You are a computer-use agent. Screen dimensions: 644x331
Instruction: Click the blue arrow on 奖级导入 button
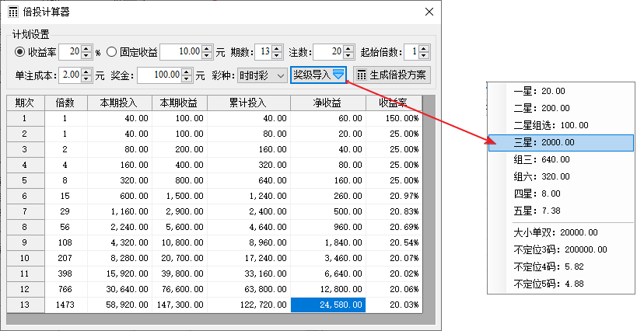[x=338, y=75]
